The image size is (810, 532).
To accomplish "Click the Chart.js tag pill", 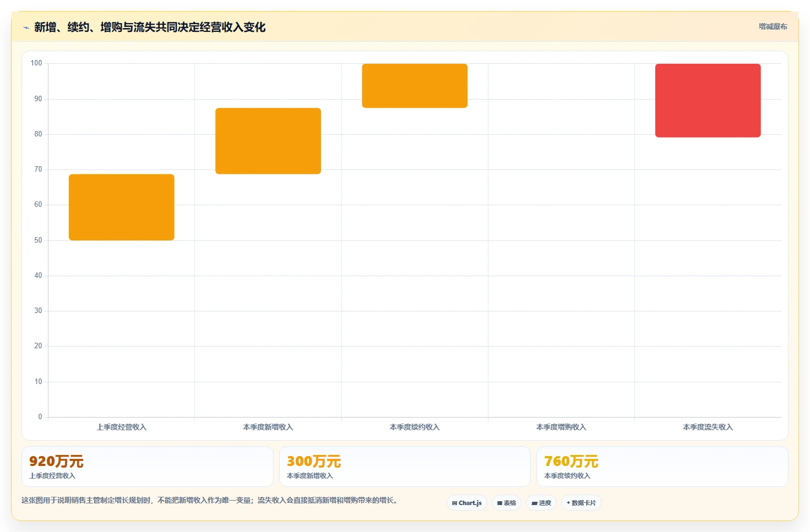I will point(467,503).
